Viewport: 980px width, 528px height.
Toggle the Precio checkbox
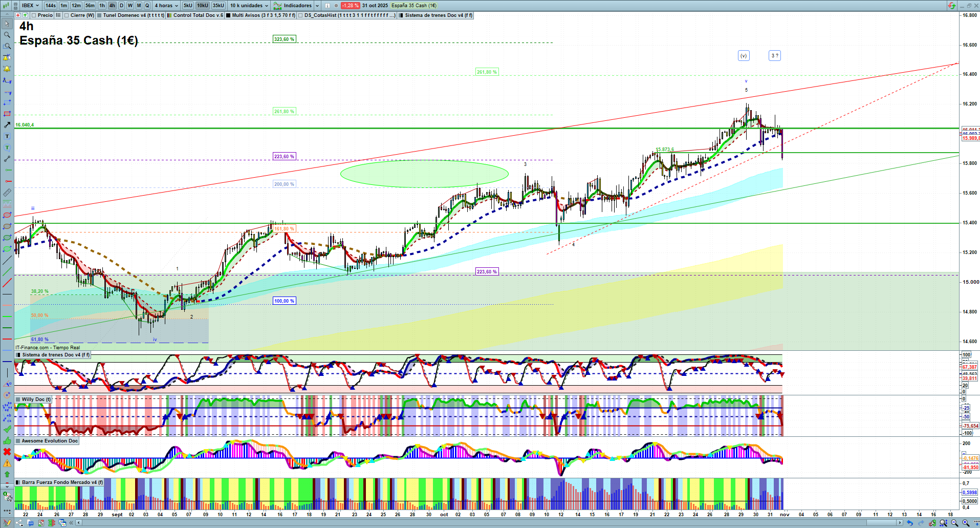click(x=34, y=15)
